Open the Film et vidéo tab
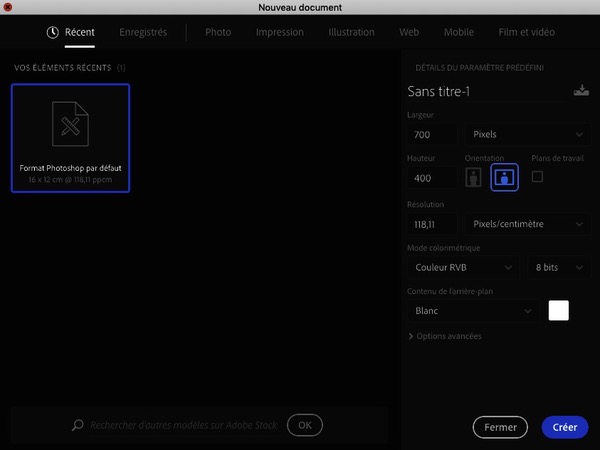The height and width of the screenshot is (450, 600). coord(527,32)
